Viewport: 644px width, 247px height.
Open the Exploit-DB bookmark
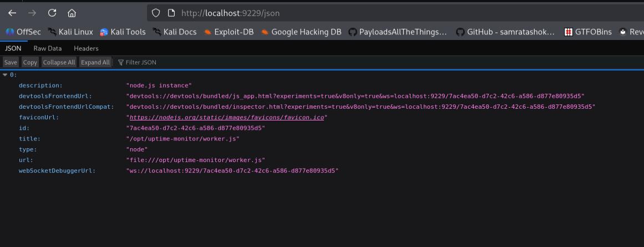(x=229, y=32)
